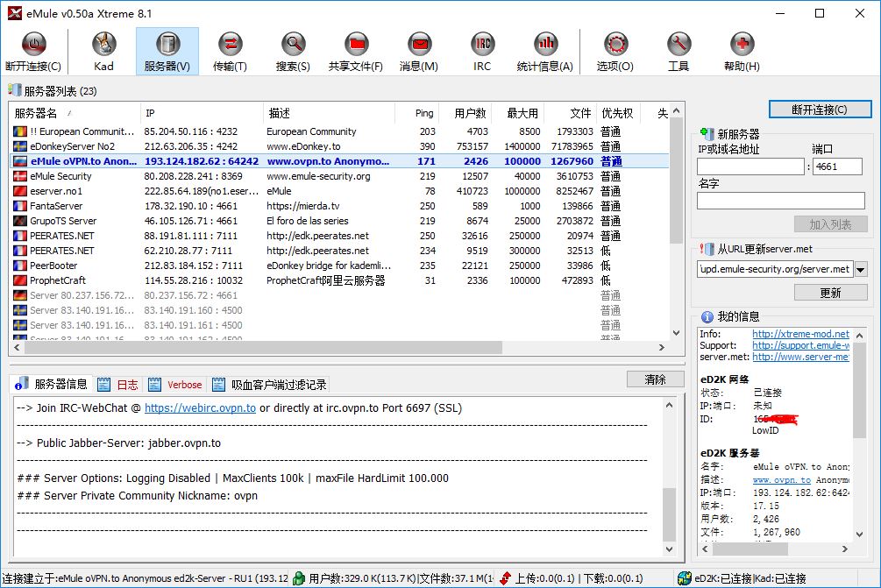Click the server list (服务器列表) header icon
Screen dimensions: 881x588
[x=15, y=90]
